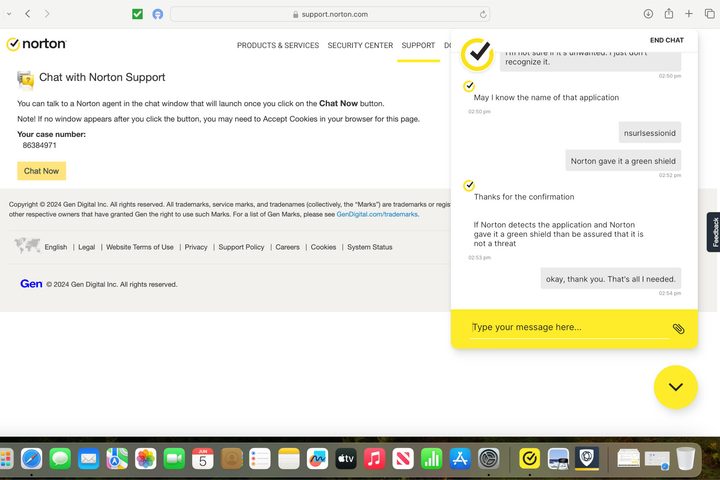Viewport: 720px width, 480px height.
Task: Select the Support menu item
Action: coord(418,45)
